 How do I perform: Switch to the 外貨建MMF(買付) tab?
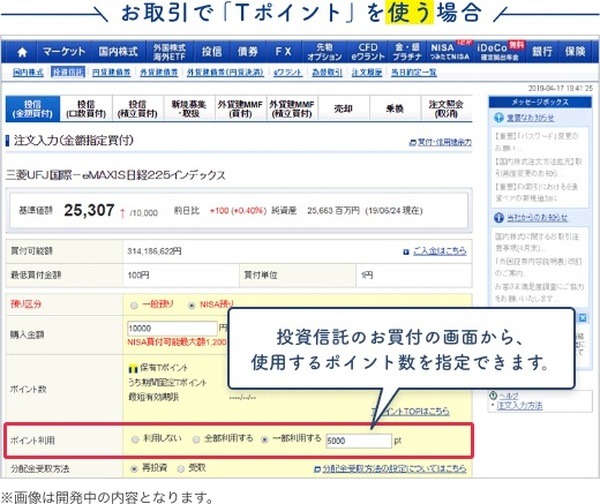[240, 109]
